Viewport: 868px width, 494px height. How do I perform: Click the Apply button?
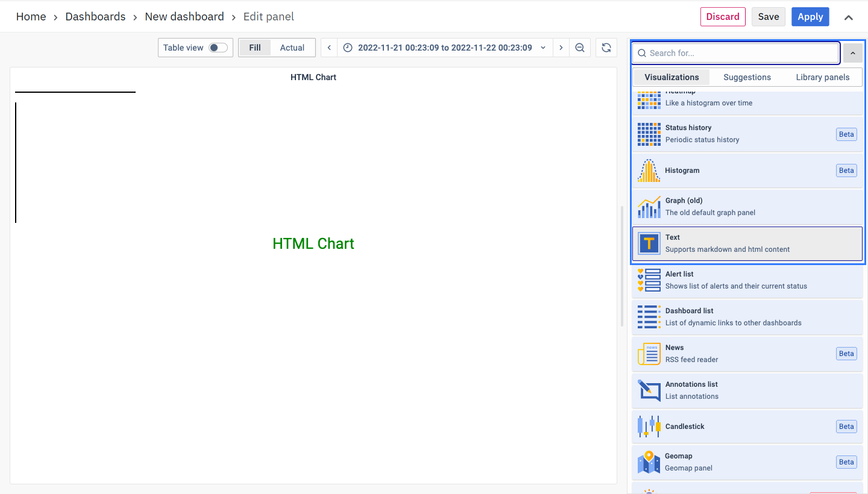coord(810,17)
